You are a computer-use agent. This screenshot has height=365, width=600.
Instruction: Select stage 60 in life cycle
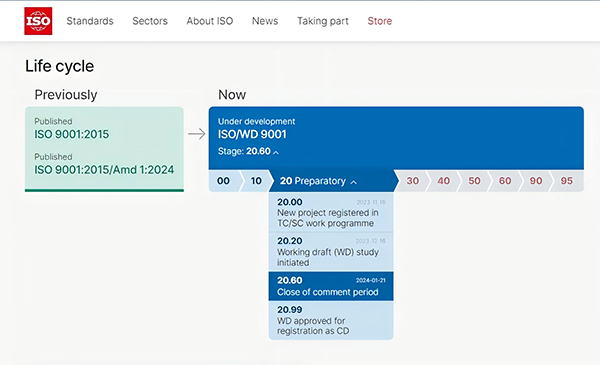pos(505,181)
